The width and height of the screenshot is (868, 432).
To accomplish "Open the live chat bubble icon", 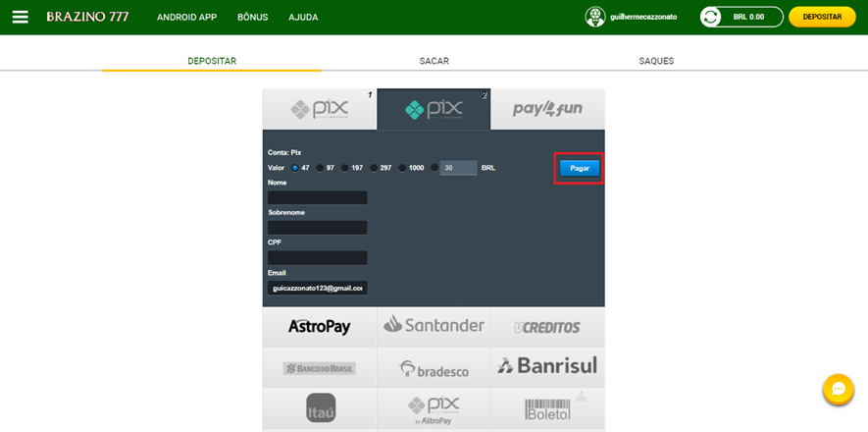I will (839, 390).
